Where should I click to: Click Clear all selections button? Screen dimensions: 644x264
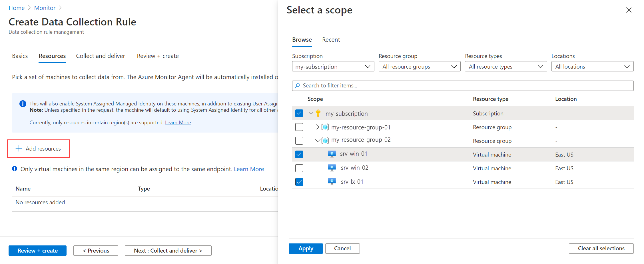coord(601,249)
